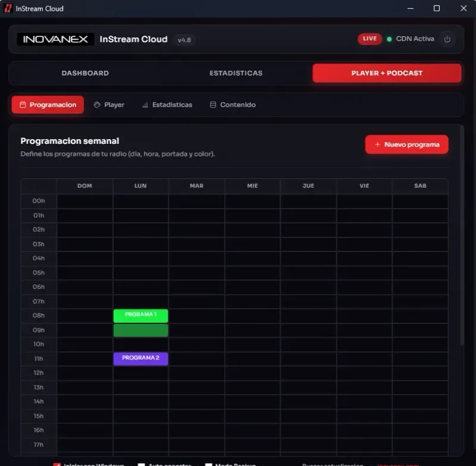The height and width of the screenshot is (466, 476).
Task: Click the 00h hour row label
Action: (x=39, y=201)
